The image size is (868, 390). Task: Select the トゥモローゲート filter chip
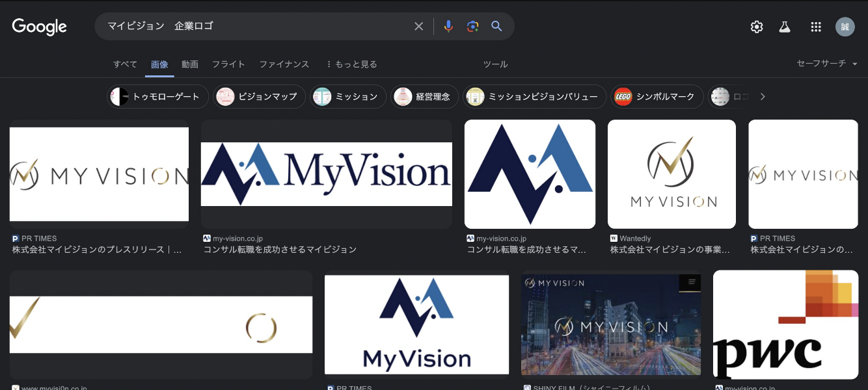pyautogui.click(x=157, y=97)
